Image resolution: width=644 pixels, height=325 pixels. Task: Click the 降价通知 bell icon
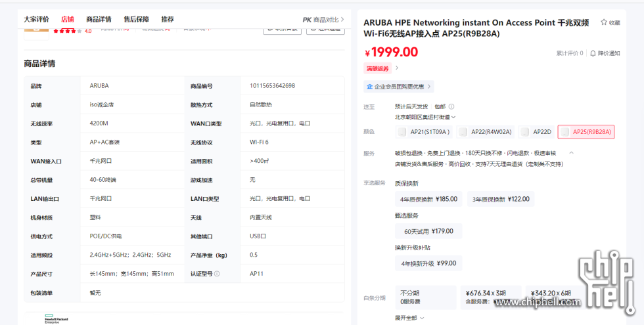[x=593, y=53]
